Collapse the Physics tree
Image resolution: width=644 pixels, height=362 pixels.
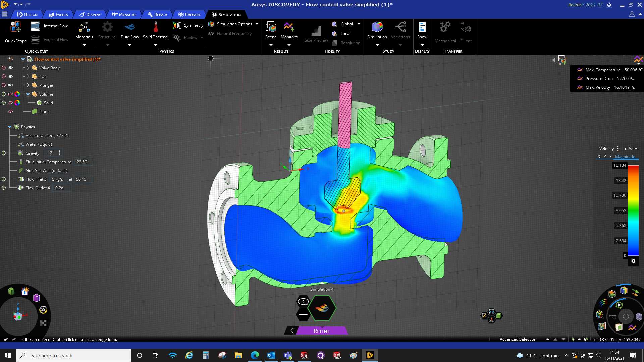point(9,127)
